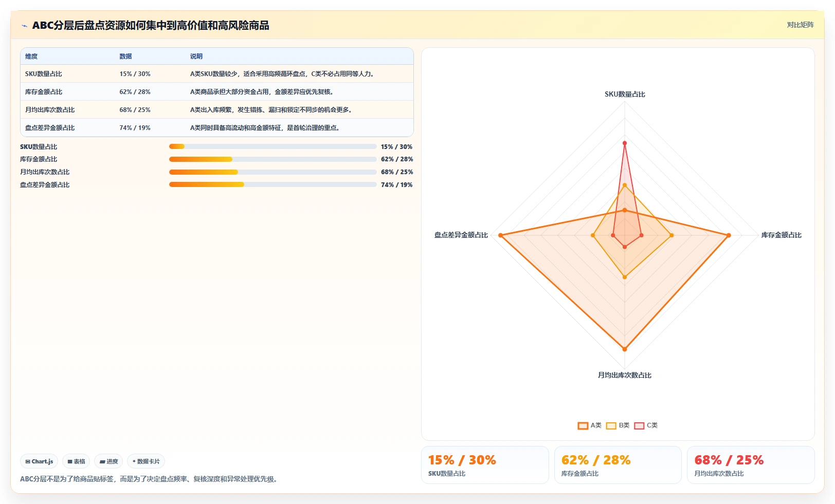Click the 盘点差异金额占比 progress bar
The height and width of the screenshot is (504, 835).
point(273,184)
